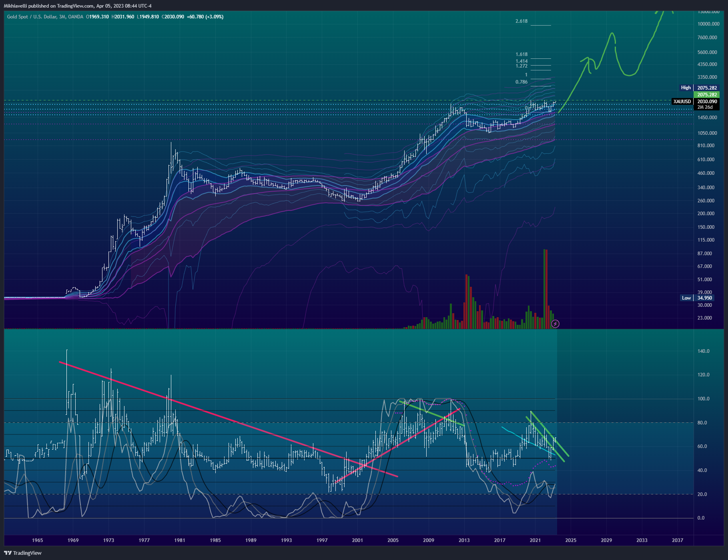
Task: Click the XAUUSD symbol price label
Action: 682,102
